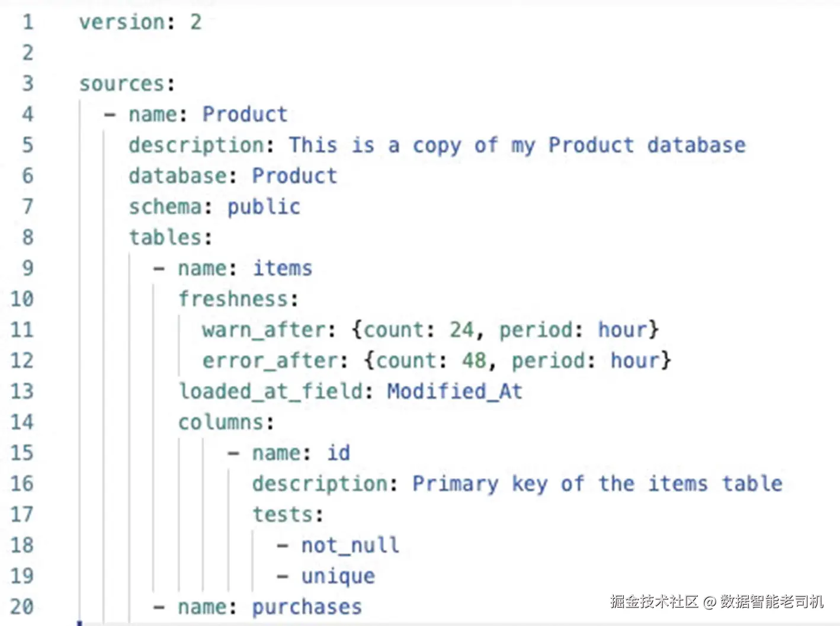The width and height of the screenshot is (840, 626).
Task: Select the 'public' schema value
Action: tap(264, 207)
